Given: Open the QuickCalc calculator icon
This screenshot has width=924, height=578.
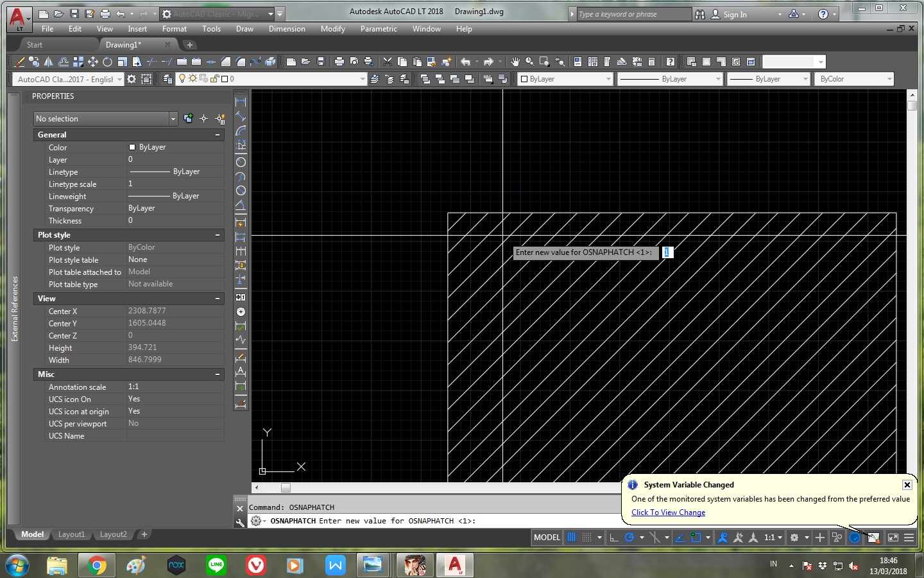Looking at the screenshot, I should tap(651, 62).
